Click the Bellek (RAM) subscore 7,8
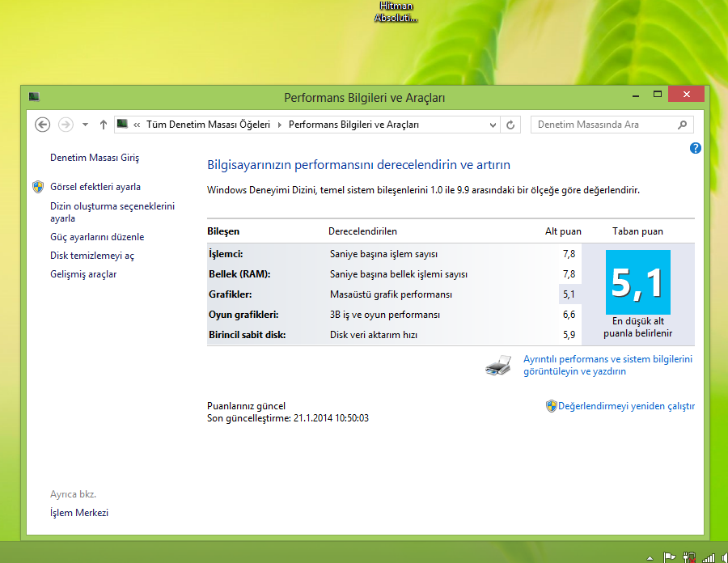The image size is (728, 563). coord(569,274)
